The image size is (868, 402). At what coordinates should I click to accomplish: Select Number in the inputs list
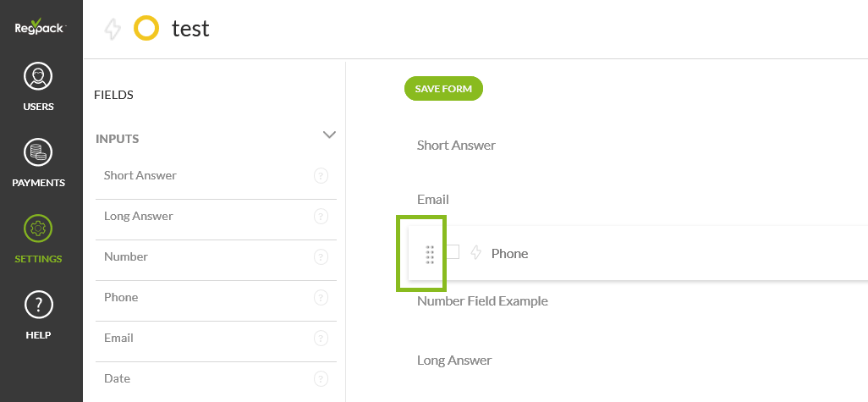(x=126, y=256)
